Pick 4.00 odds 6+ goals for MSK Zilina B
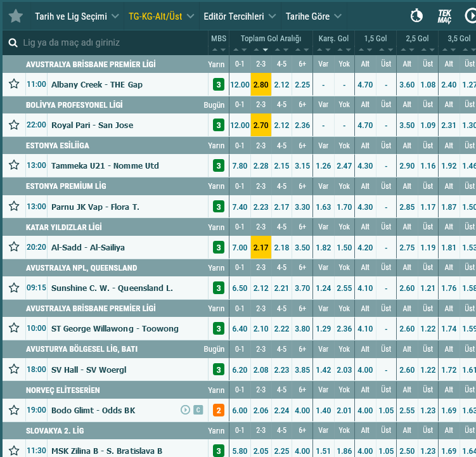Viewport: 476px width, 457px height. click(302, 451)
